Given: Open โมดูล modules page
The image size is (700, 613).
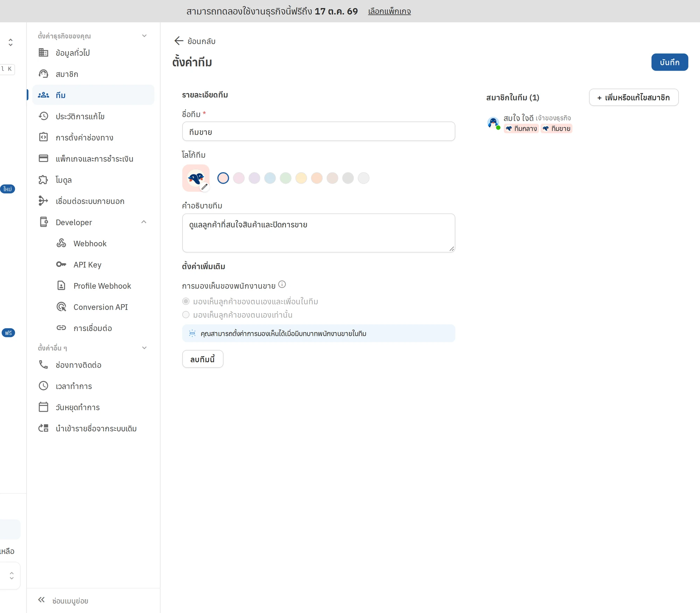Looking at the screenshot, I should click(x=93, y=180).
